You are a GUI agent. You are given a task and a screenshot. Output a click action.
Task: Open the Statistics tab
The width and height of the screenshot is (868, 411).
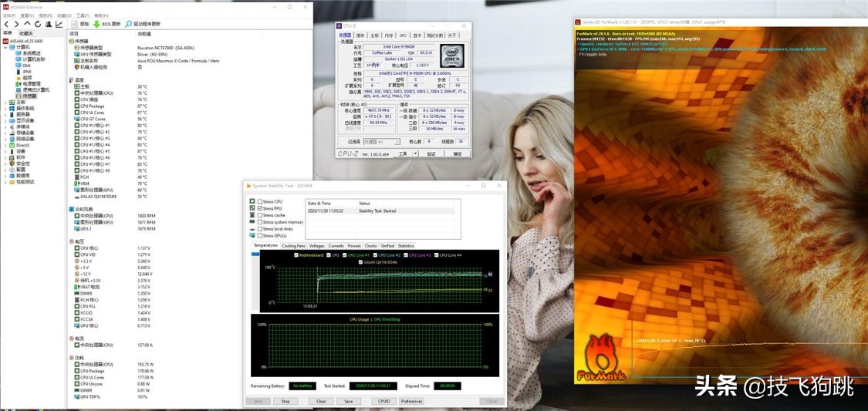click(x=406, y=246)
